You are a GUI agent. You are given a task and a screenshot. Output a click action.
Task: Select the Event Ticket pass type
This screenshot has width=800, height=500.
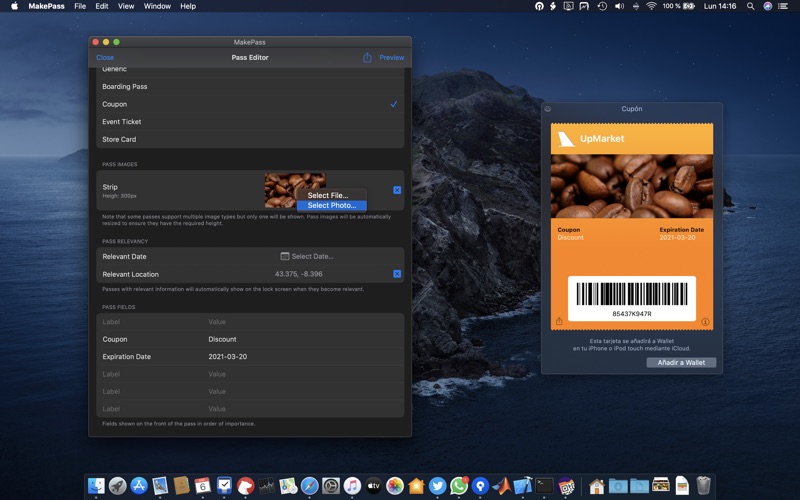point(250,121)
